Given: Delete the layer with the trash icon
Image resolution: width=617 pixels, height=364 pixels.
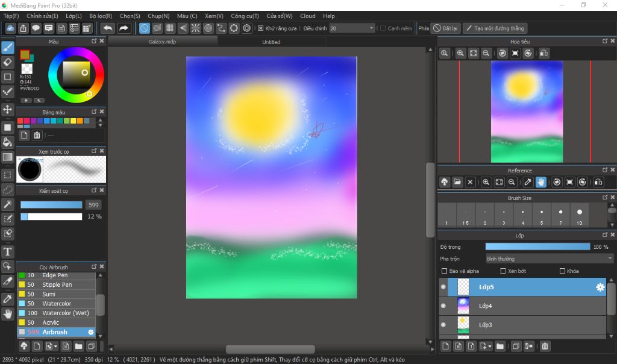Looking at the screenshot, I should [x=545, y=347].
